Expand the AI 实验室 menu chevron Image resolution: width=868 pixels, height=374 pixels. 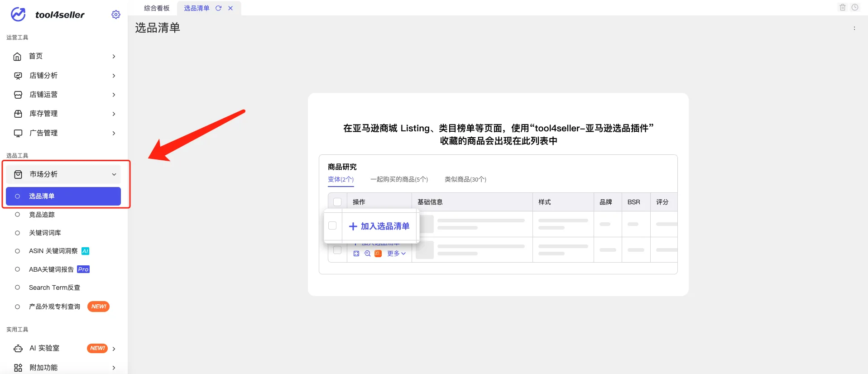coord(114,349)
